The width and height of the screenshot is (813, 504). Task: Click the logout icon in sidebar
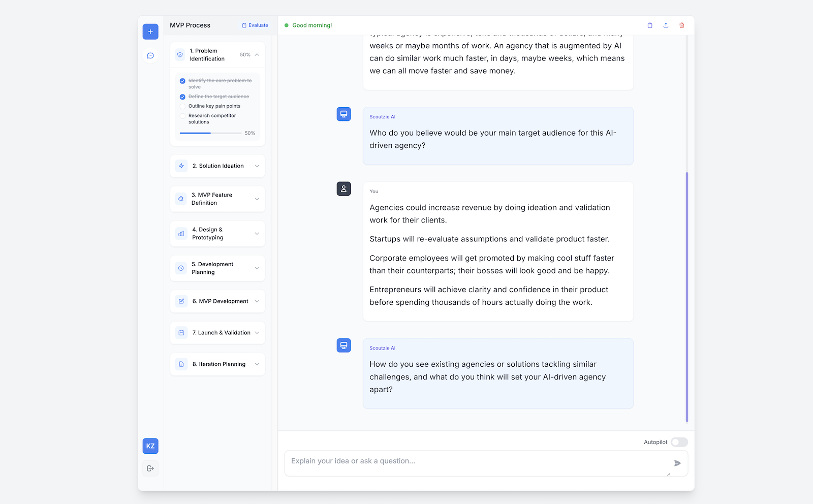click(x=150, y=468)
